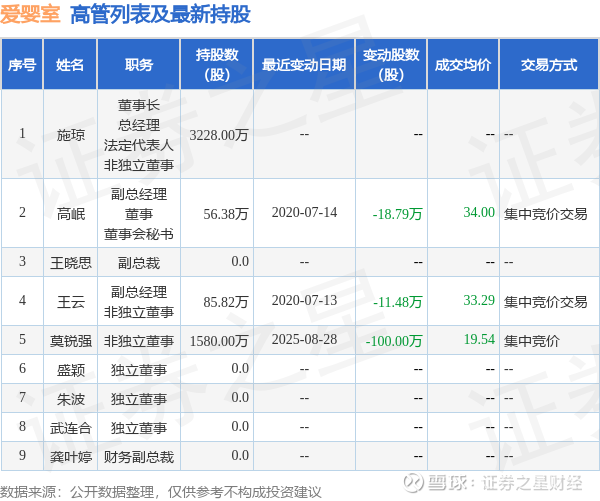
Task: Select the 持股数(股) column header
Action: coord(217,65)
